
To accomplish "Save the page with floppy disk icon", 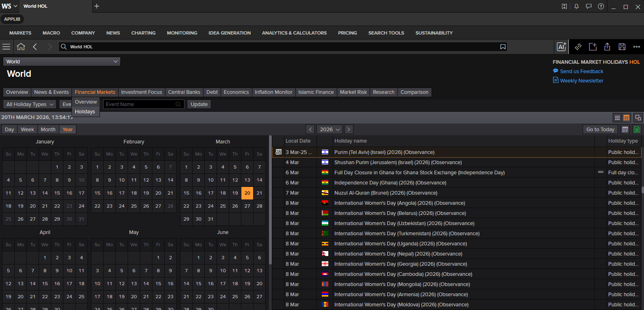I will [622, 47].
